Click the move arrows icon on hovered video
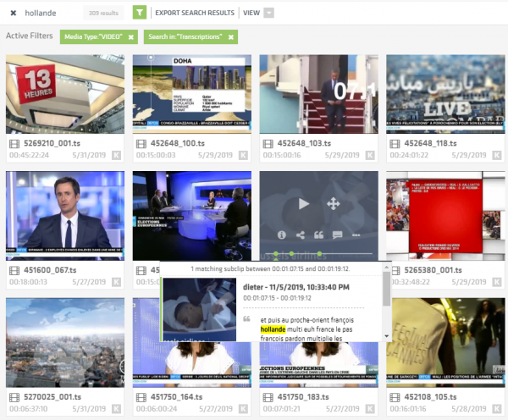 (334, 204)
